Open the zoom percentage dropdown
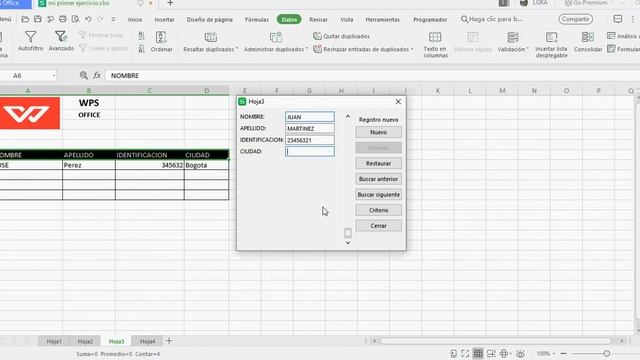The height and width of the screenshot is (360, 640). (553, 353)
